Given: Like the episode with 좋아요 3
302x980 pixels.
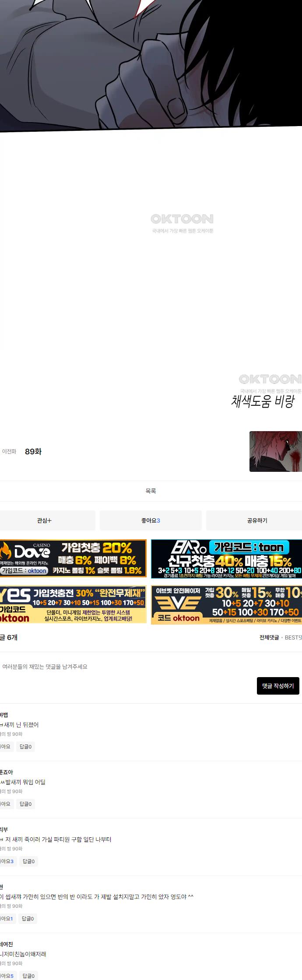Looking at the screenshot, I should pyautogui.click(x=151, y=520).
